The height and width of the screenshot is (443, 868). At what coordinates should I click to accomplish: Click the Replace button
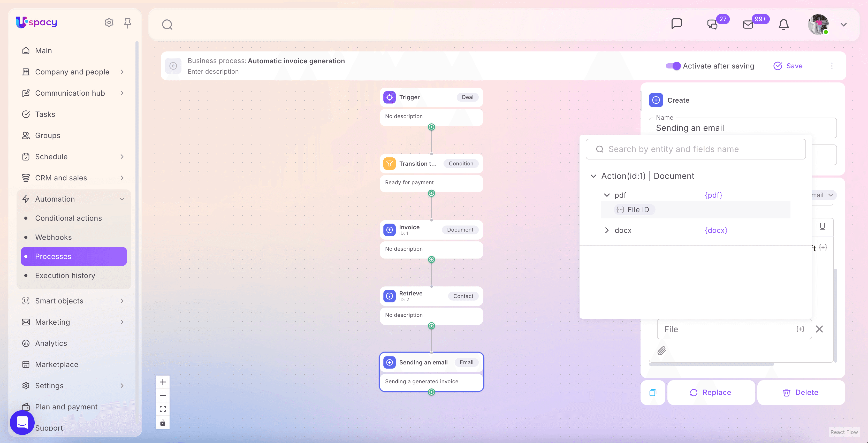pos(711,392)
